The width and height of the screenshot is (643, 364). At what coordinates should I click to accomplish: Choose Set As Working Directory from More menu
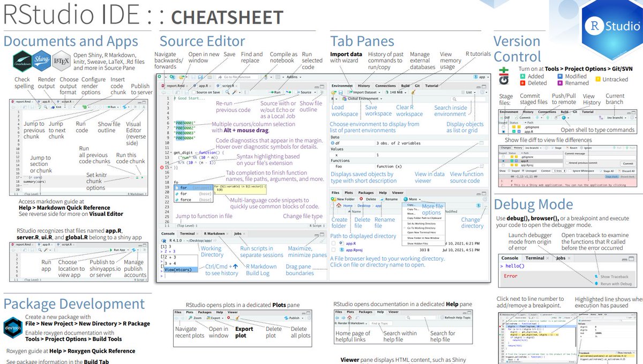click(421, 224)
